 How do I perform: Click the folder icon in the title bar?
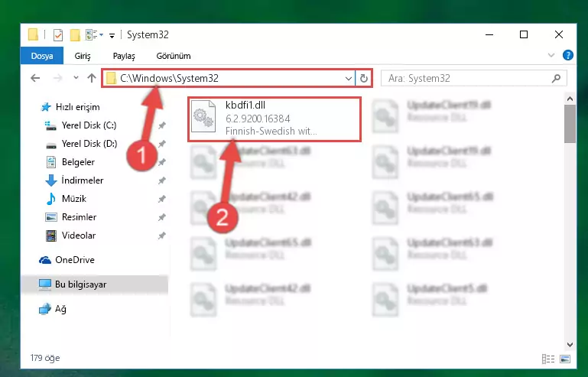34,34
